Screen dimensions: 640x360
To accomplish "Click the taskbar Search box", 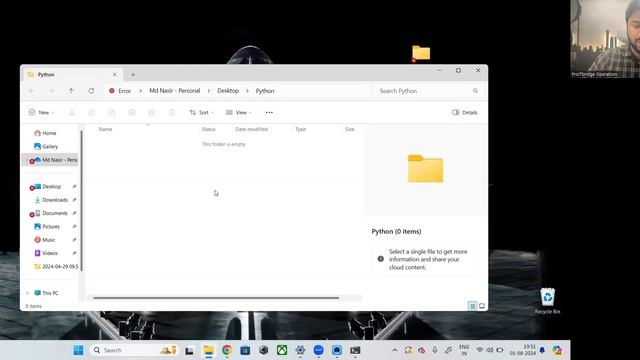I will [134, 350].
